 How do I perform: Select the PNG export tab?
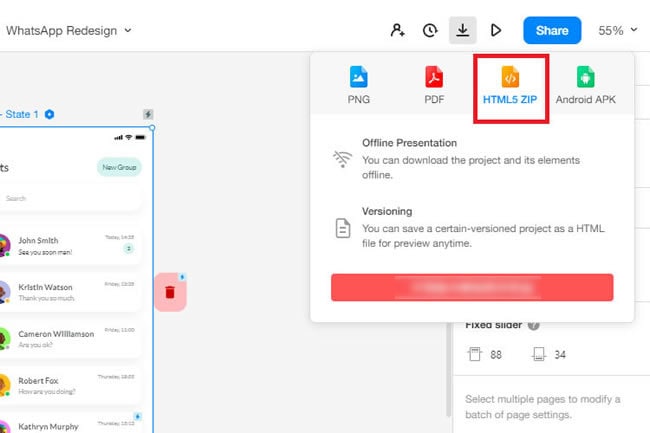tap(359, 85)
